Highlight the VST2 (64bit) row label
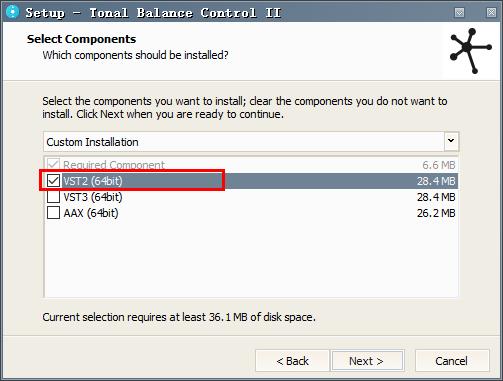Screen dimensions: 503x381 click(x=93, y=181)
